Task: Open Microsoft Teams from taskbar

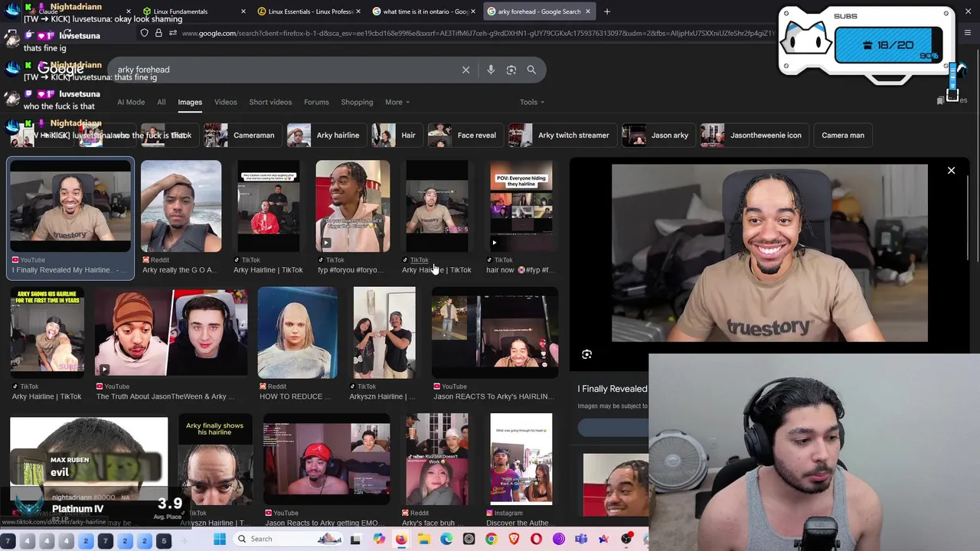Action: 581,539
